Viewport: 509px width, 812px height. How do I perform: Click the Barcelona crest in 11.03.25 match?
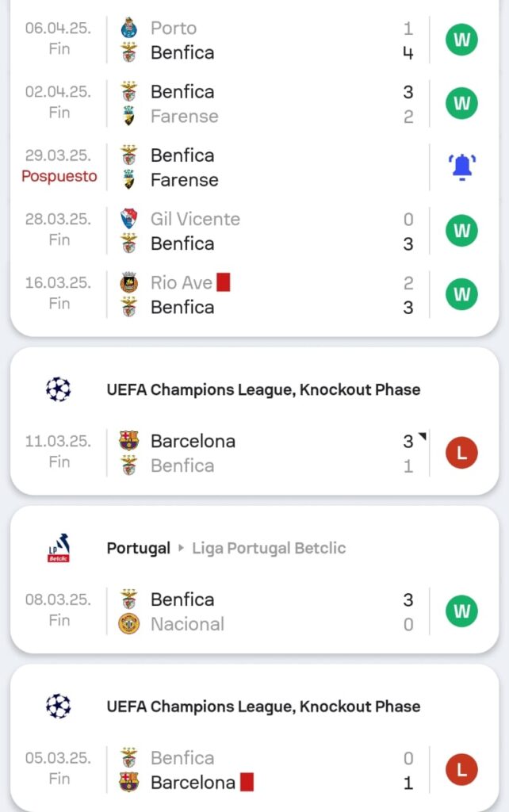pyautogui.click(x=129, y=441)
